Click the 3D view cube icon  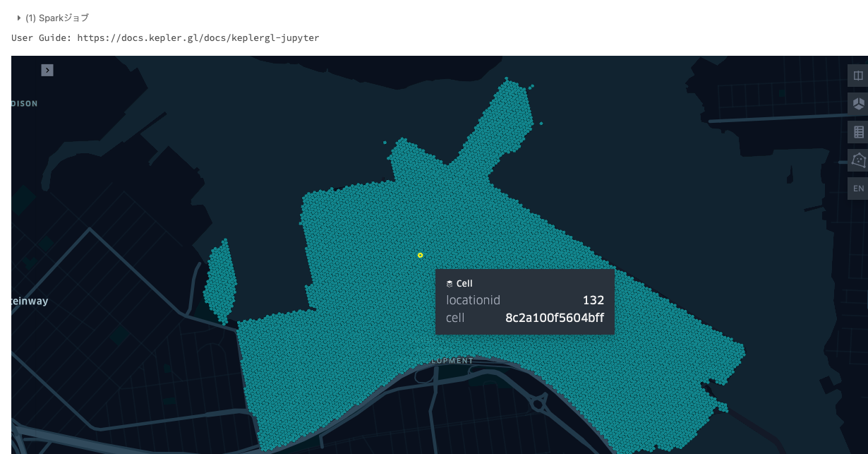pos(858,104)
